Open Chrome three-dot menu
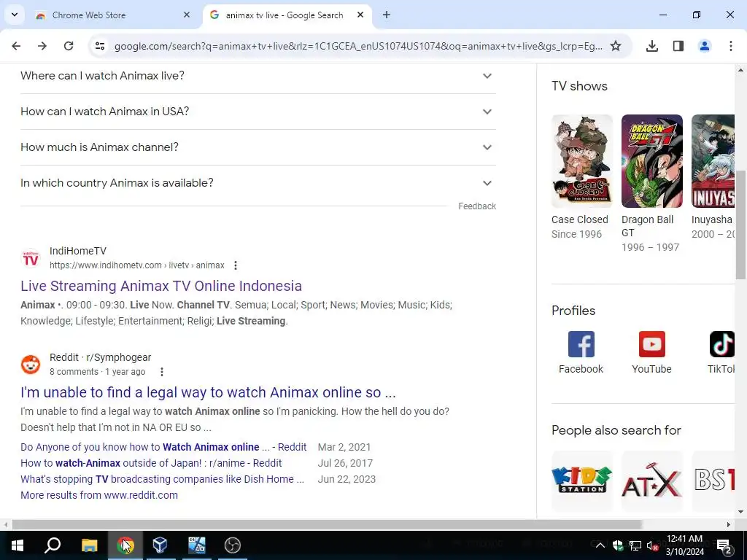Screen dimensions: 747x560 coord(731,46)
